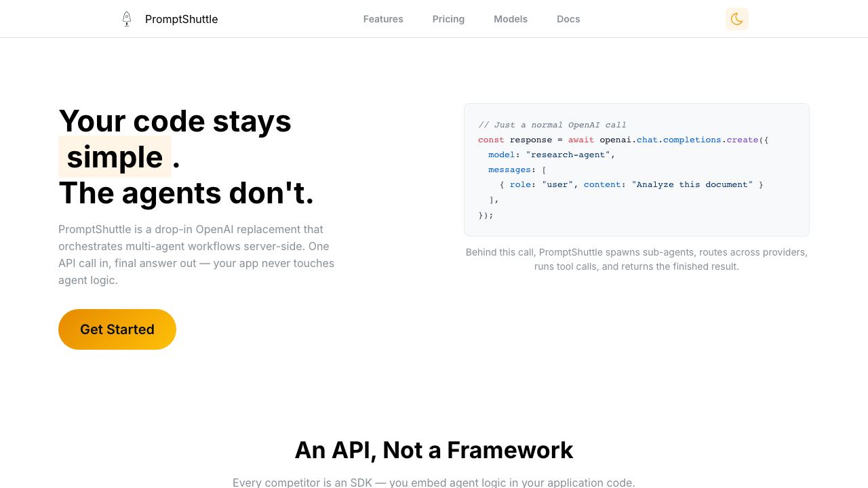Click the model: "research-agent" code line
Image resolution: width=868 pixels, height=488 pixels.
(x=551, y=155)
